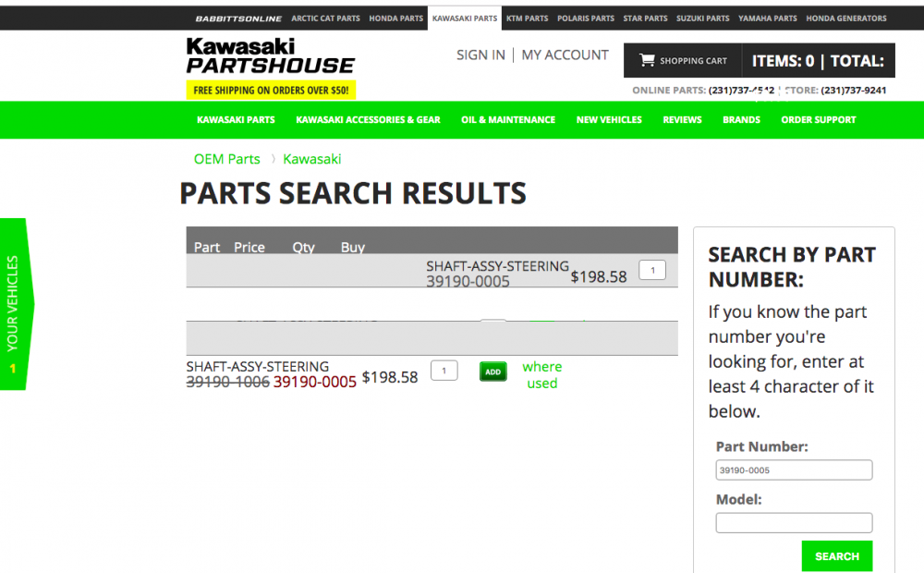Open Kawasaki Parts green menu item
The image size is (924, 573).
[236, 119]
